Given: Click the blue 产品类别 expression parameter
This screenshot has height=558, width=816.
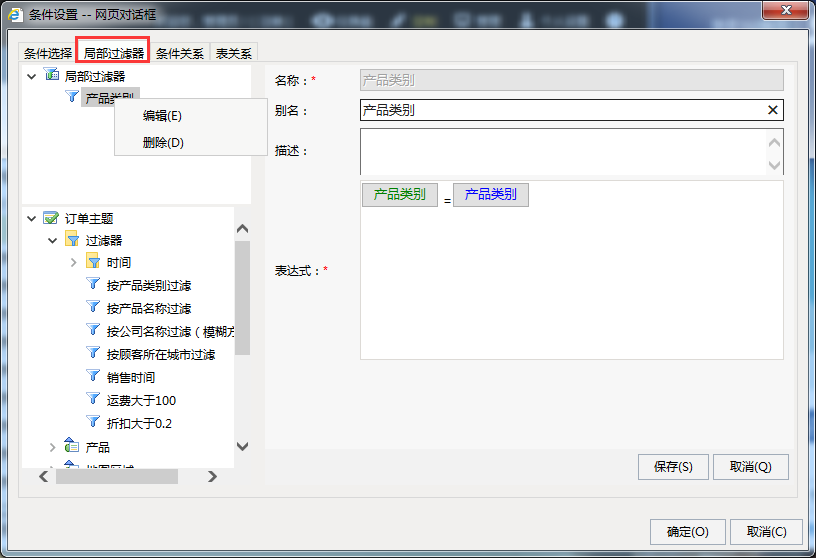Looking at the screenshot, I should (491, 195).
